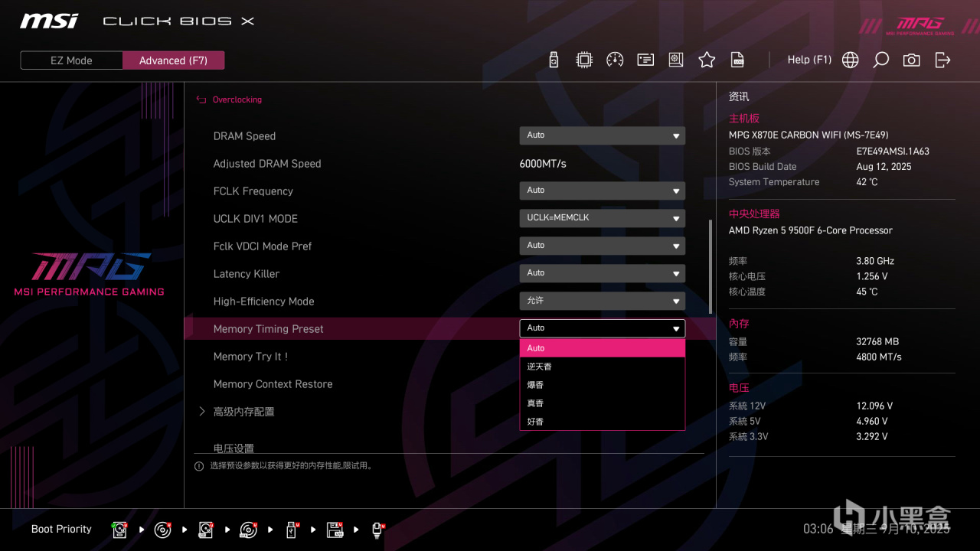
Task: Click the 32768 MB memory capacity value
Action: point(877,342)
